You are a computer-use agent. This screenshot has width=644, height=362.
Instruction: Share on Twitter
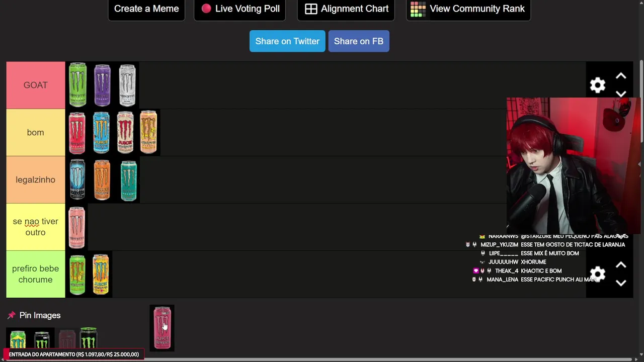(287, 41)
